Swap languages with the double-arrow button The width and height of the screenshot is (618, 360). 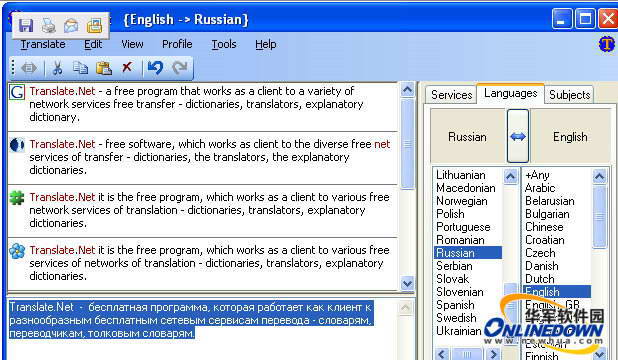click(518, 136)
